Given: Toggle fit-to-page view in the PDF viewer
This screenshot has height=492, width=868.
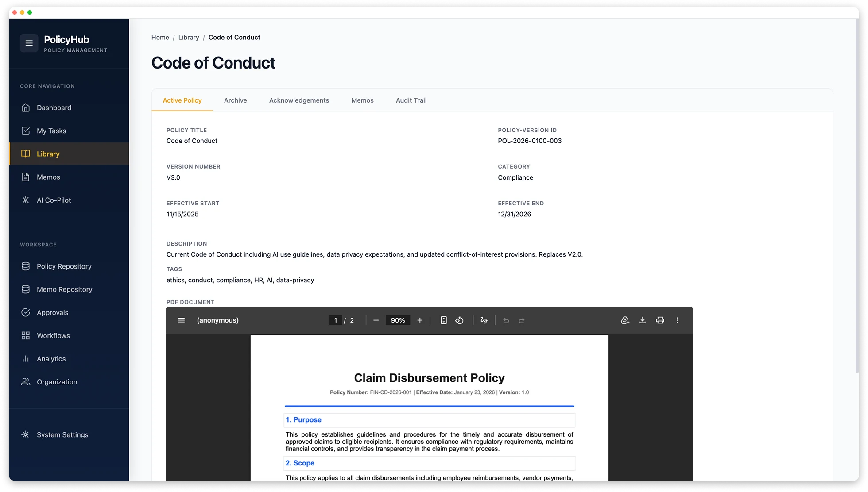Looking at the screenshot, I should coord(443,320).
